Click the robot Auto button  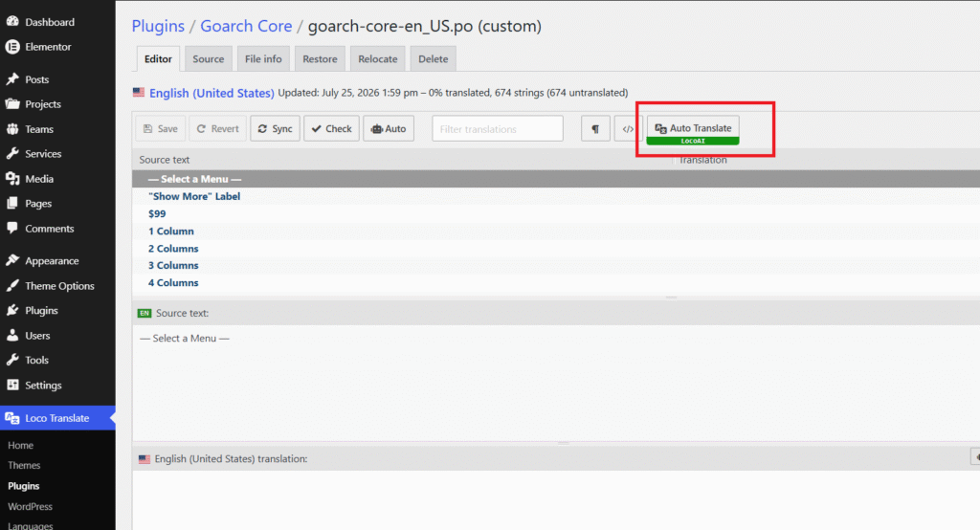coord(389,129)
